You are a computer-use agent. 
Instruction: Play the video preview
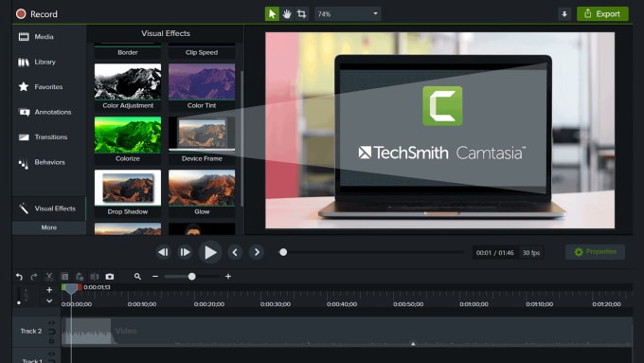tap(210, 252)
